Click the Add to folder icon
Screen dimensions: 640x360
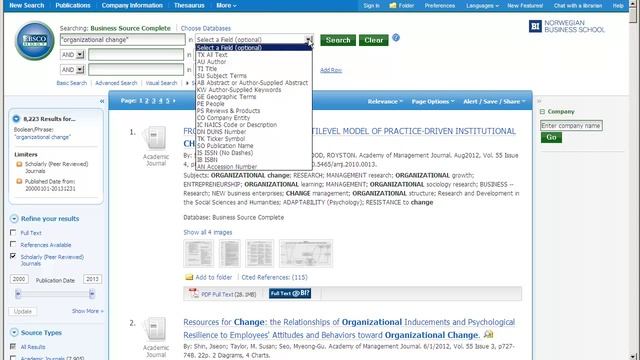point(189,278)
